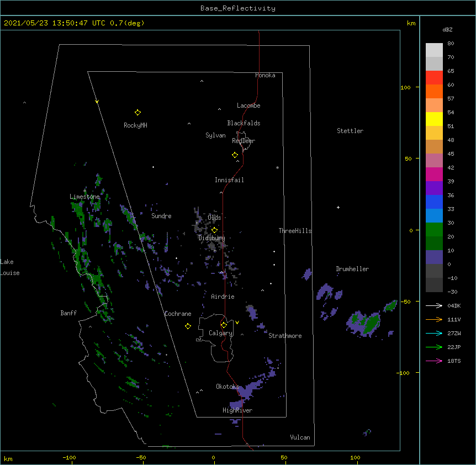Click the magenta 39 dBZ color swatch

pos(434,174)
